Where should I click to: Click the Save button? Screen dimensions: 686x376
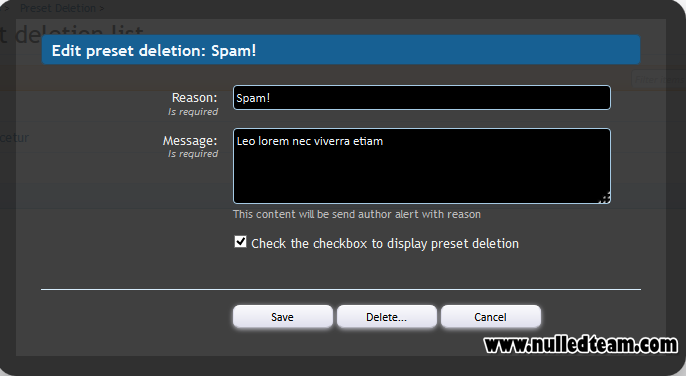pyautogui.click(x=283, y=316)
